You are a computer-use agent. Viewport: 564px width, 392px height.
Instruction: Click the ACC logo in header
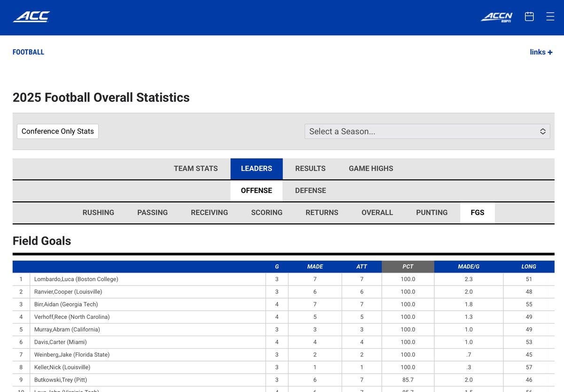coord(31,17)
